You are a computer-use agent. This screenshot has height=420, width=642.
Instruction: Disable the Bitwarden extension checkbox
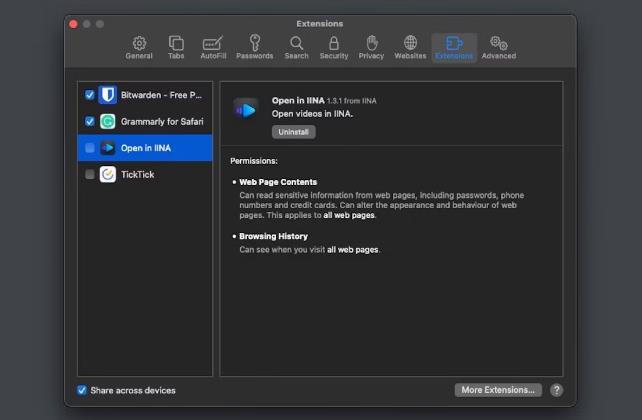click(x=90, y=95)
